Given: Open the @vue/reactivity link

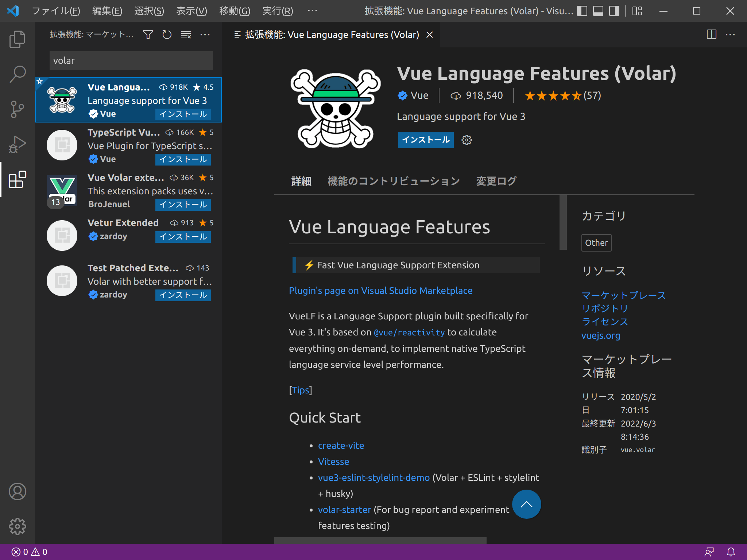Looking at the screenshot, I should click(x=409, y=332).
